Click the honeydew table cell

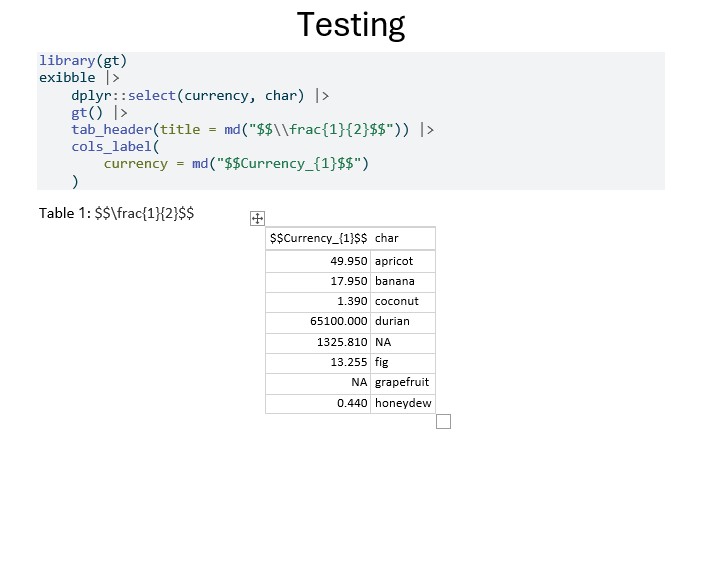(403, 403)
